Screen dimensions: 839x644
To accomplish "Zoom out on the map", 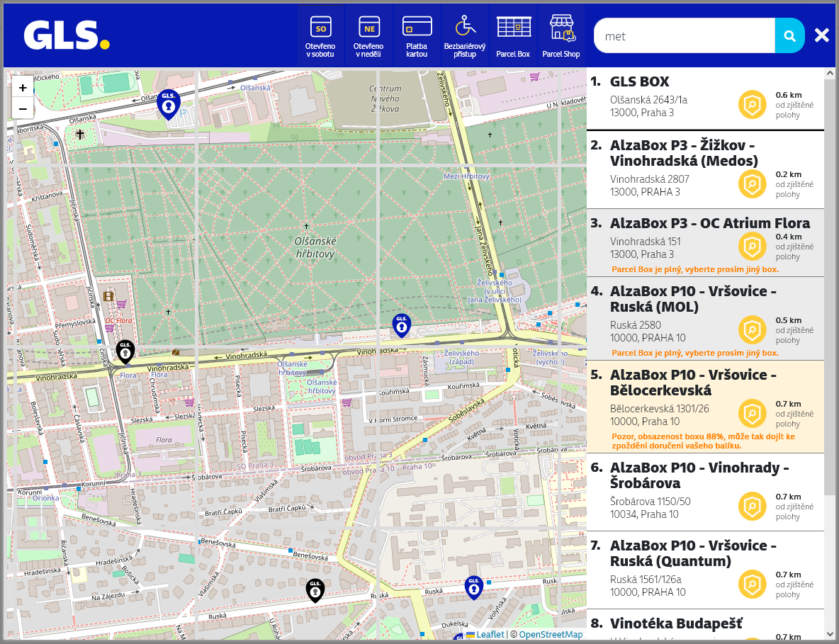I will (23, 108).
